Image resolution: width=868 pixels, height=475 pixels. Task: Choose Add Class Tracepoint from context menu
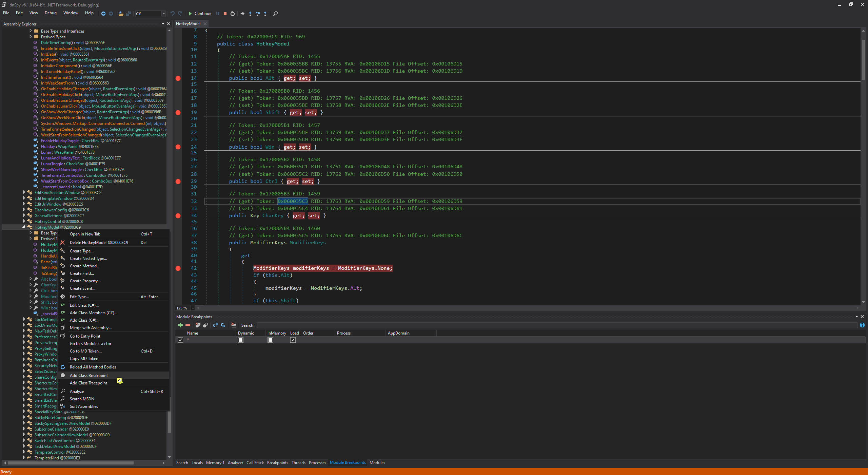114,383
